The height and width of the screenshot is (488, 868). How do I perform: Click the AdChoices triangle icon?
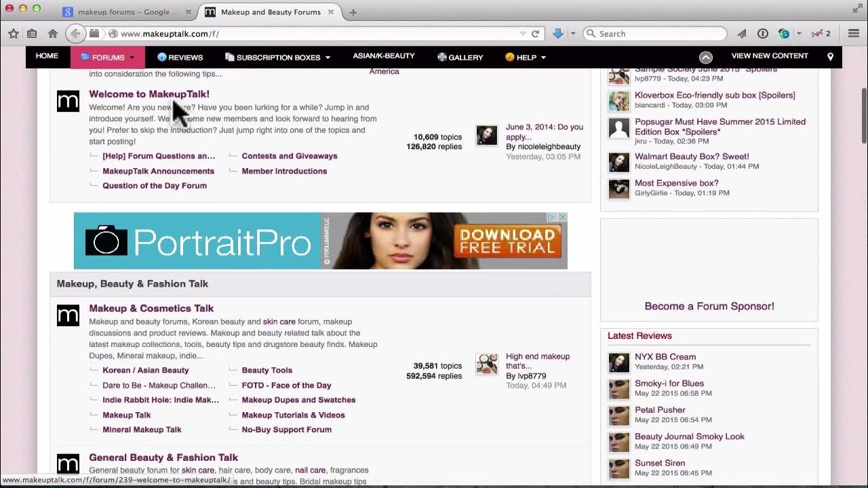tap(552, 218)
